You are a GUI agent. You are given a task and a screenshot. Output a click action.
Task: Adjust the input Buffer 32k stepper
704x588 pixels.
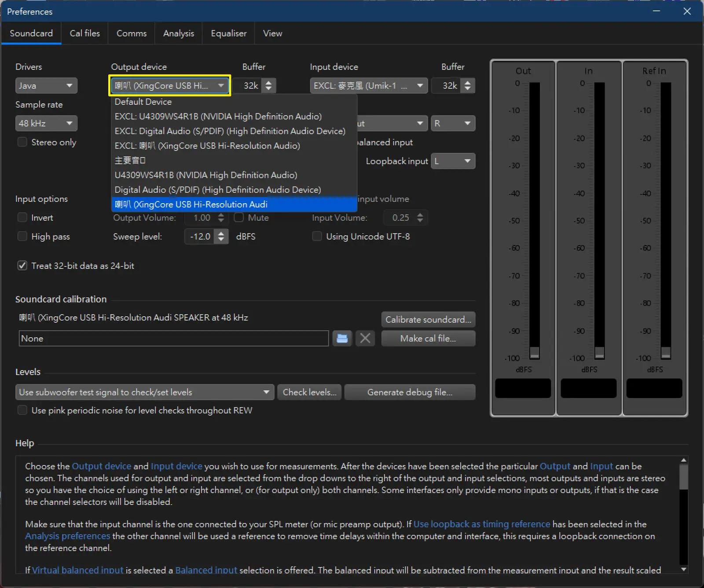click(467, 86)
